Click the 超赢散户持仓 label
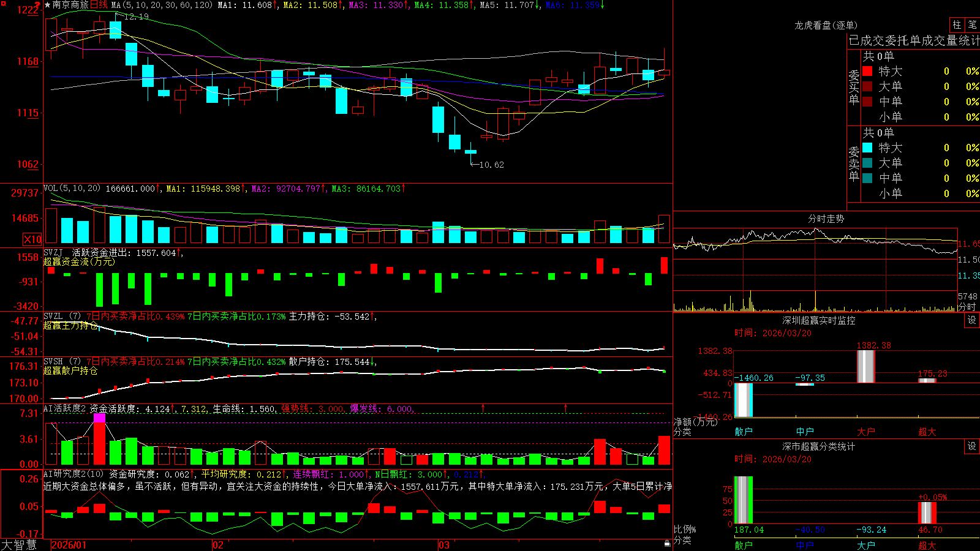Viewport: 980px width, 551px height. (70, 370)
